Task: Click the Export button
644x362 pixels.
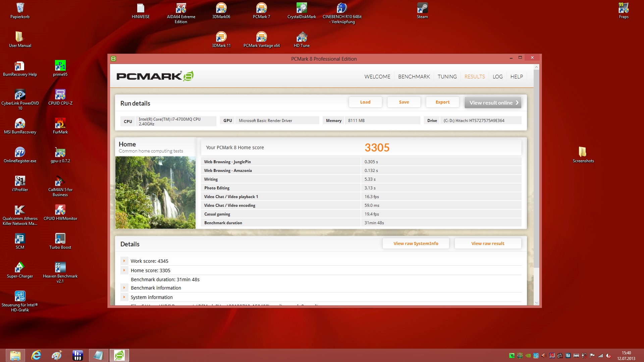Action: point(442,102)
